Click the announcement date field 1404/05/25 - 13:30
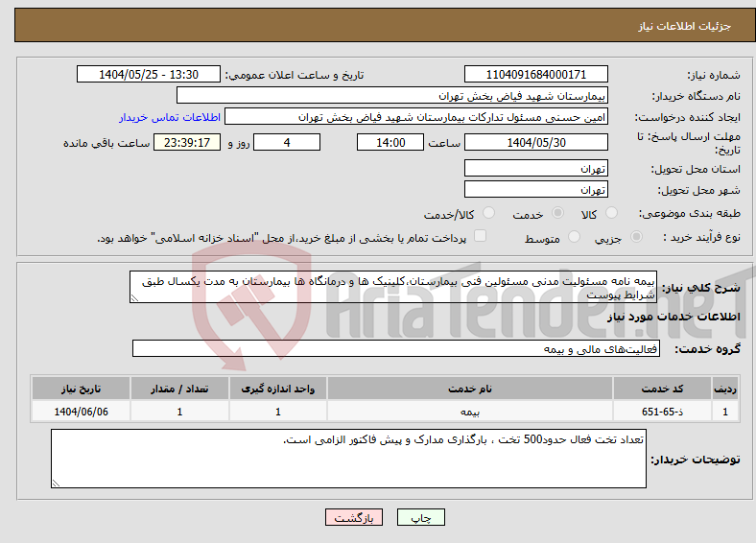756x543 pixels. click(x=149, y=74)
